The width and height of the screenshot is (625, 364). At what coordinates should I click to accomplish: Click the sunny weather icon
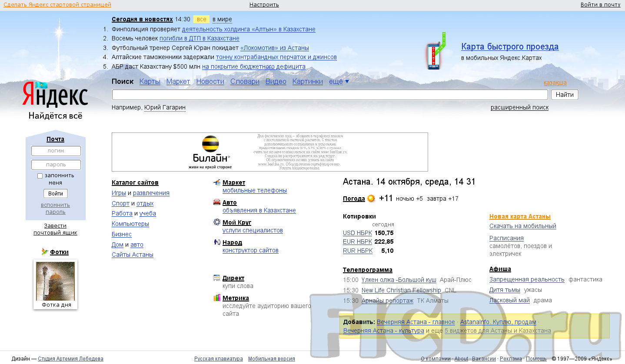coord(371,199)
